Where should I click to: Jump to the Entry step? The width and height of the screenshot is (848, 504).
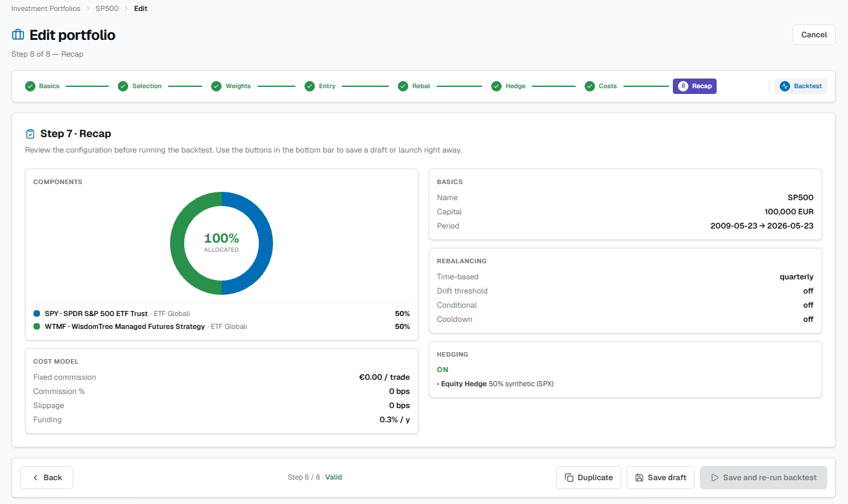[320, 86]
